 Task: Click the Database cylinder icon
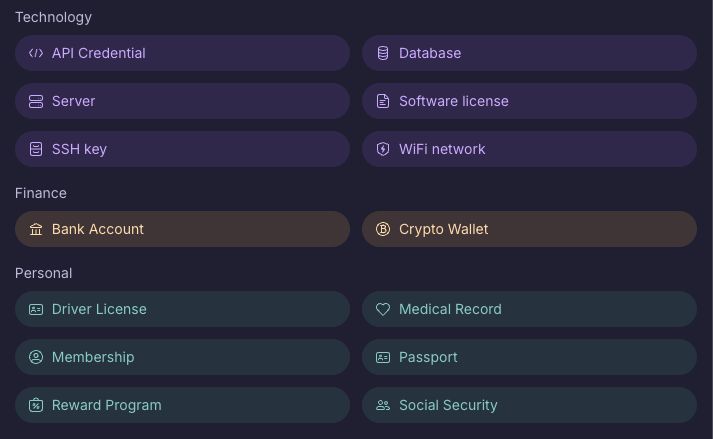[x=383, y=53]
